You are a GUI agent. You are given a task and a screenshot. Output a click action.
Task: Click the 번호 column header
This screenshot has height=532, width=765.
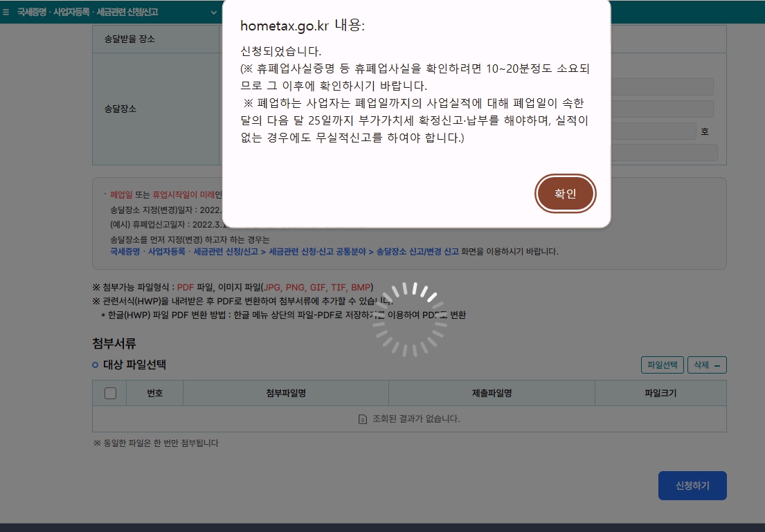(x=155, y=393)
